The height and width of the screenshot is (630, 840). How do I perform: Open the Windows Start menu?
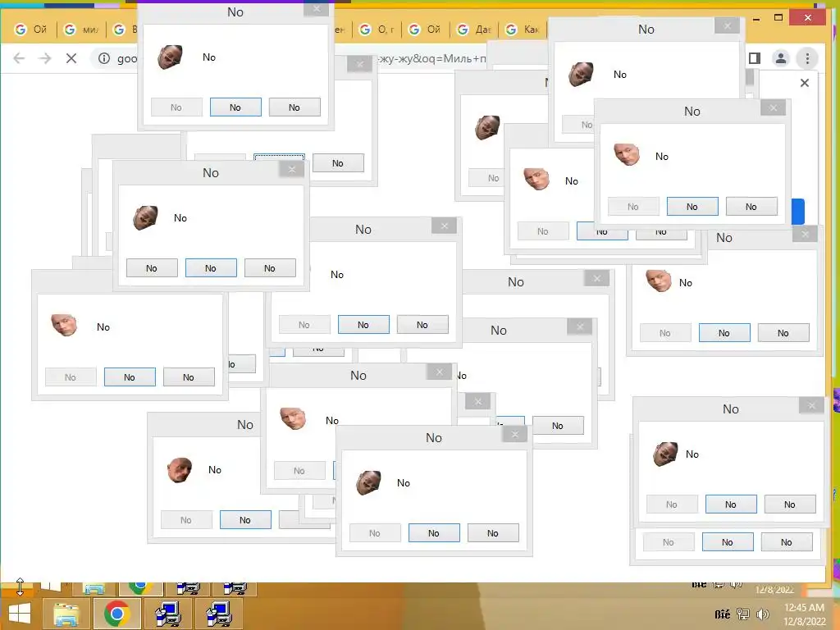pos(20,614)
